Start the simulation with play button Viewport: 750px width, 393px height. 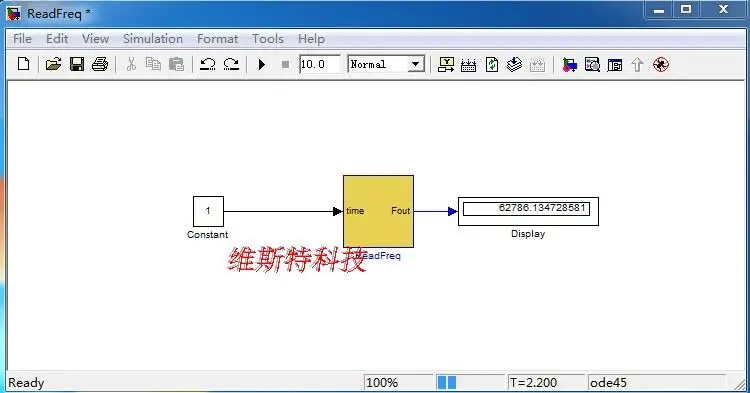262,64
